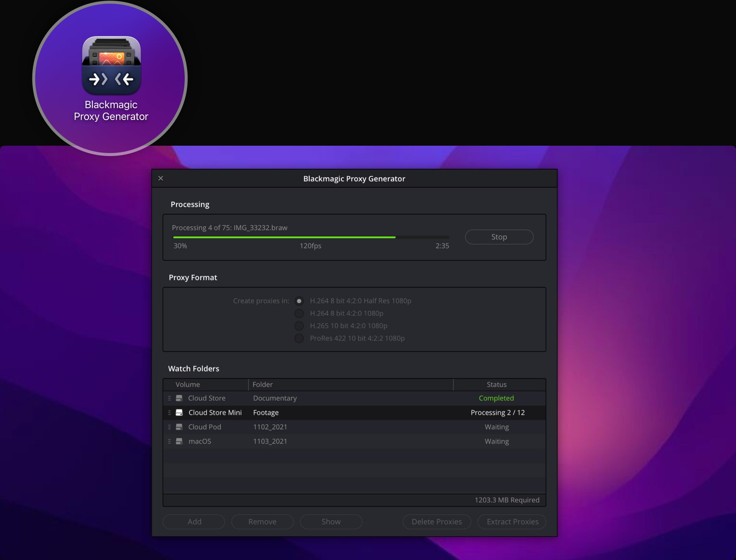Select the Cloud Store volume name

pyautogui.click(x=207, y=398)
